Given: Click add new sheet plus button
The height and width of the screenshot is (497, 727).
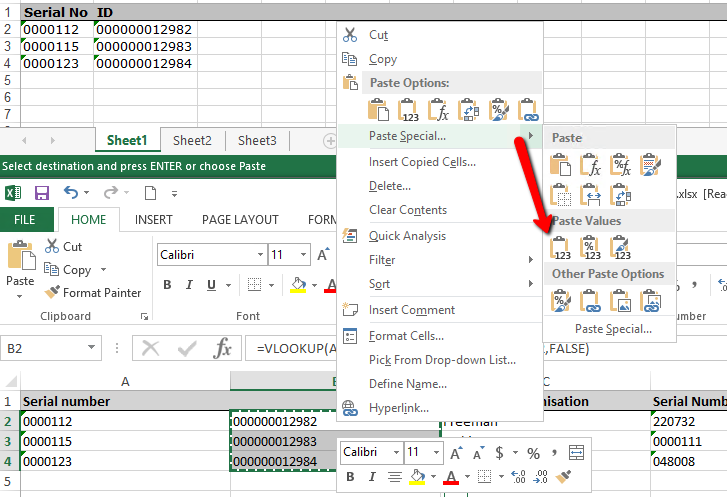Looking at the screenshot, I should pyautogui.click(x=330, y=140).
